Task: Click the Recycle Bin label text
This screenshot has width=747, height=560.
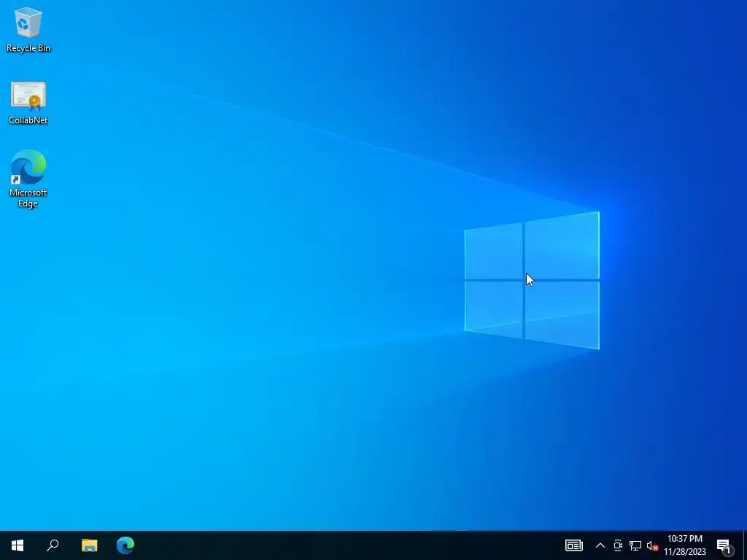Action: point(28,48)
